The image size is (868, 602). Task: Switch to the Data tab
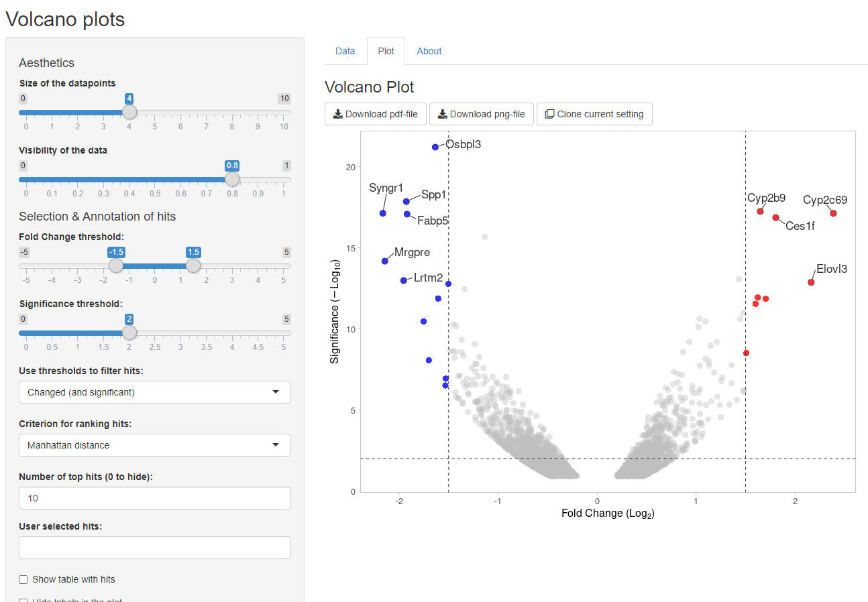345,51
